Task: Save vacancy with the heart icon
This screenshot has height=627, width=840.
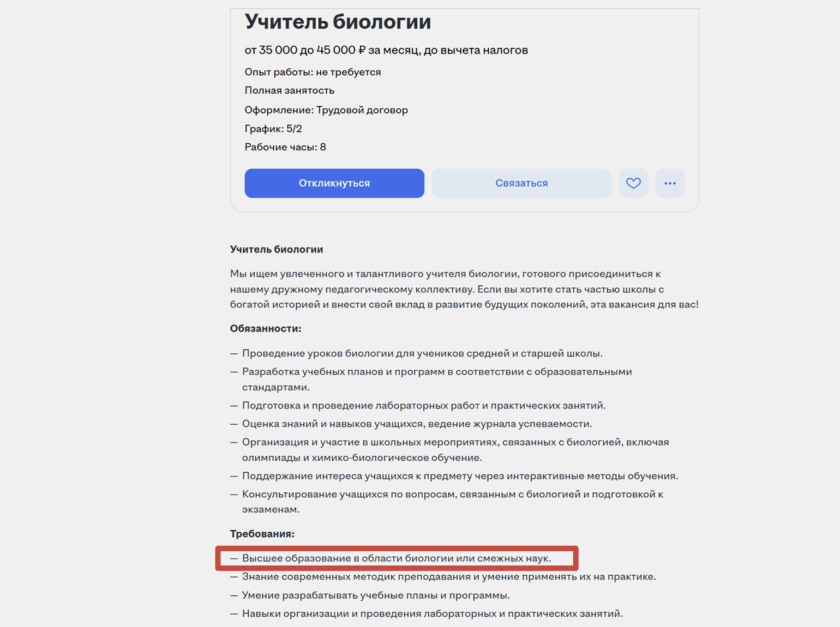Action: 633,183
